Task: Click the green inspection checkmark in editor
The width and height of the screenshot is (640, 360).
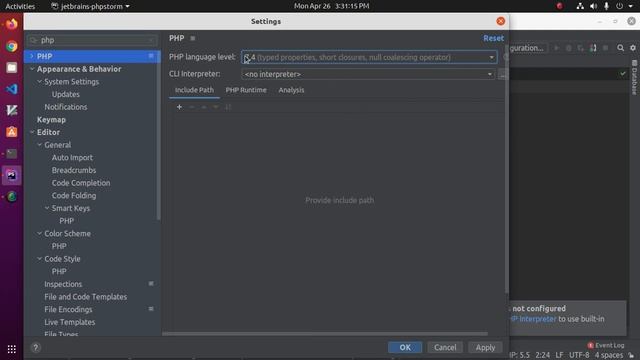Action: [623, 74]
